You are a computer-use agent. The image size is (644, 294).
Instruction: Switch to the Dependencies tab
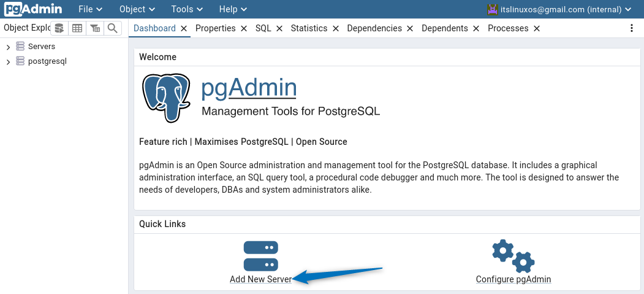[x=374, y=28]
